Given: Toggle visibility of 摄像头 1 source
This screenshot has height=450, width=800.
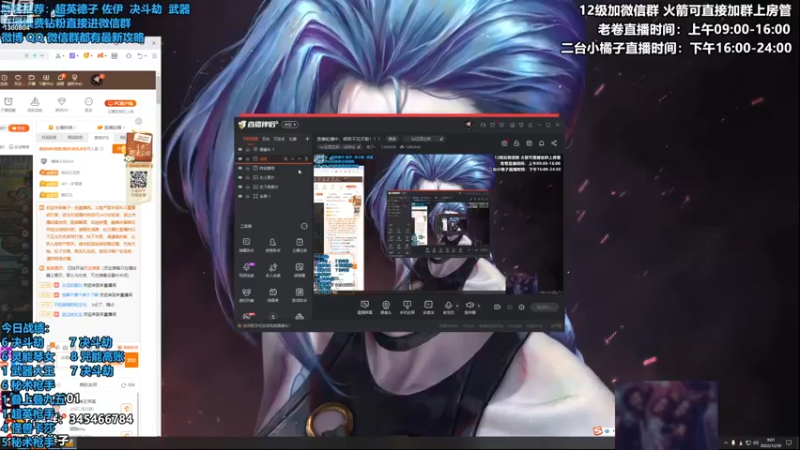Looking at the screenshot, I should [240, 149].
